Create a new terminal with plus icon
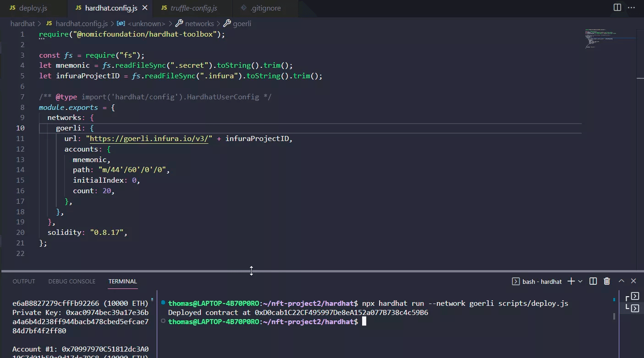The height and width of the screenshot is (358, 644). pyautogui.click(x=571, y=281)
